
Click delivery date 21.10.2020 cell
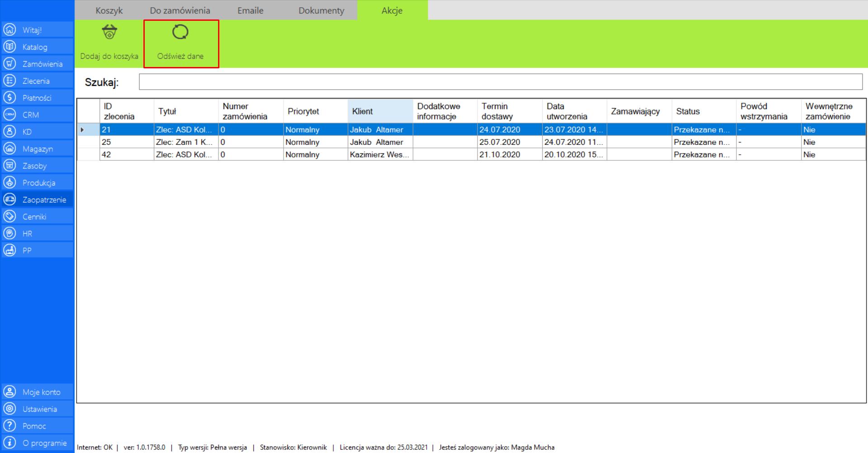pos(509,154)
